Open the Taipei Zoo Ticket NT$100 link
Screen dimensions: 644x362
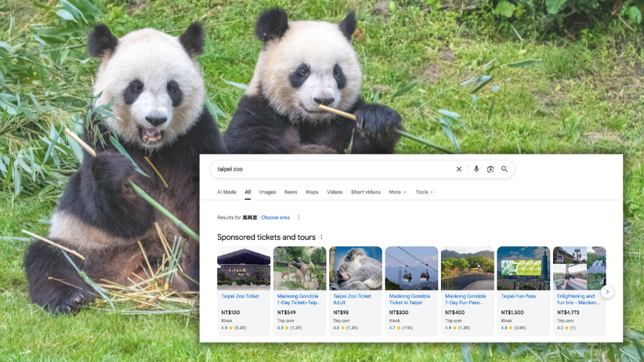pyautogui.click(x=241, y=296)
